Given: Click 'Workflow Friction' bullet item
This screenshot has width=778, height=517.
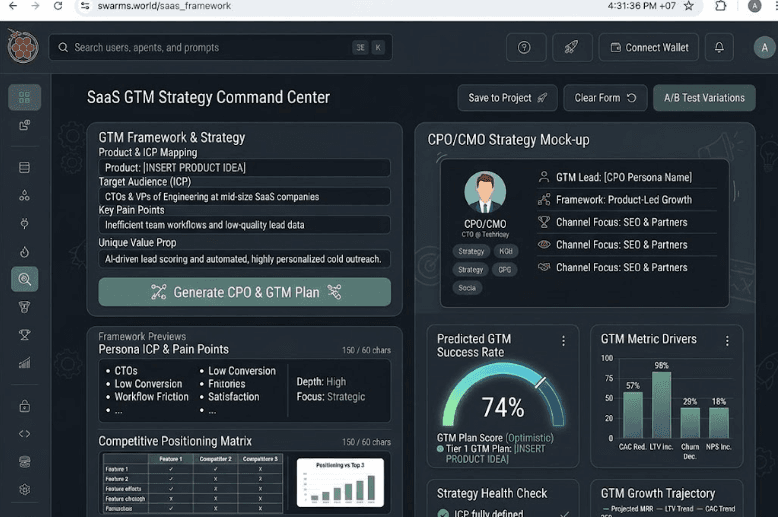Looking at the screenshot, I should tap(151, 396).
